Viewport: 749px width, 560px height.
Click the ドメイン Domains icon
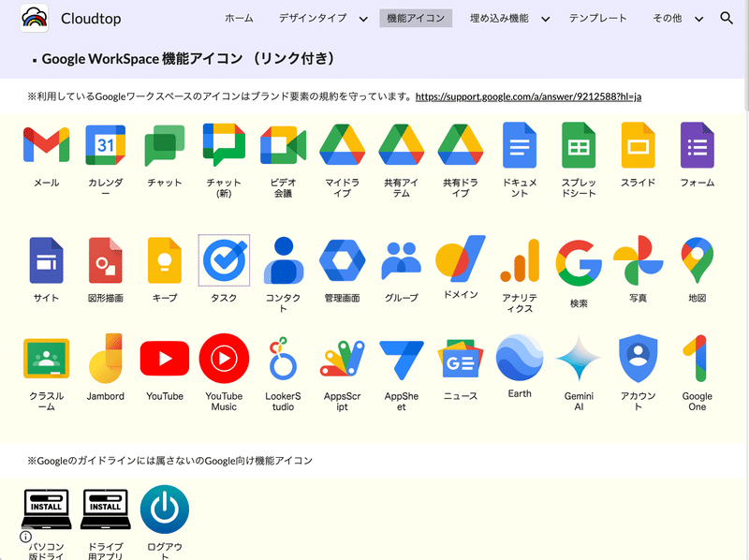tap(461, 258)
